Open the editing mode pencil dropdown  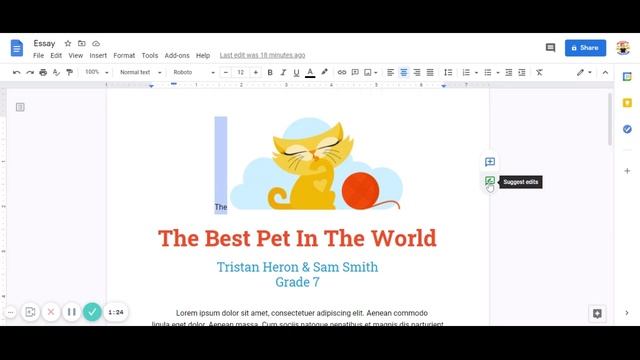point(584,72)
